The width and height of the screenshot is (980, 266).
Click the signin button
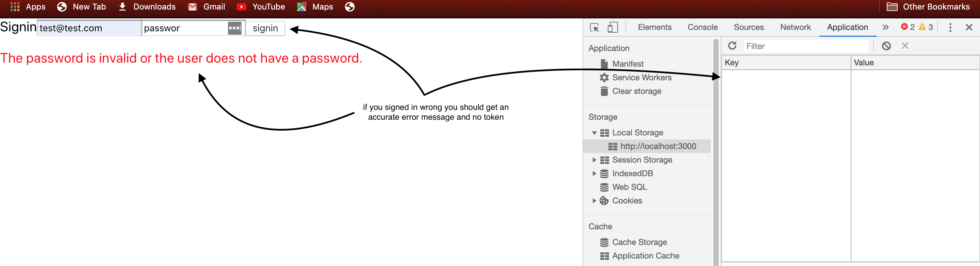(265, 28)
